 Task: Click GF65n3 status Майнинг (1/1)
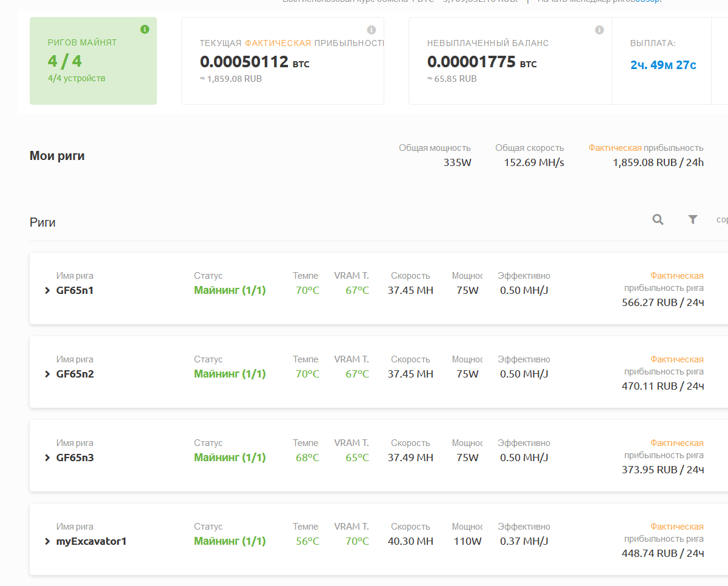230,458
